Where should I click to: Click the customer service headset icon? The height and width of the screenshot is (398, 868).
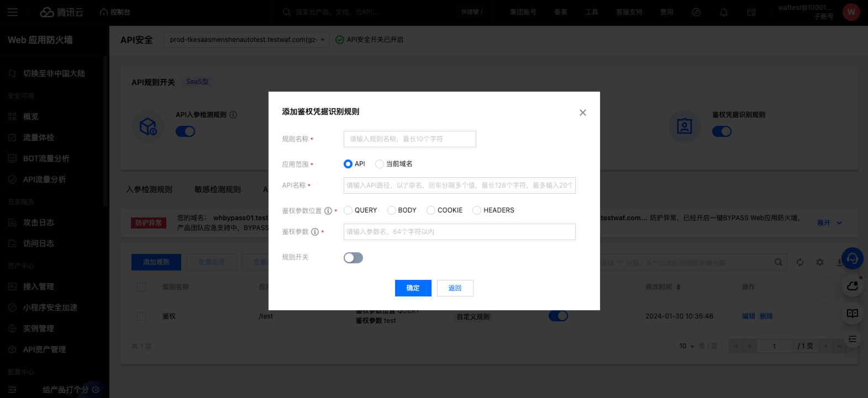[852, 258]
